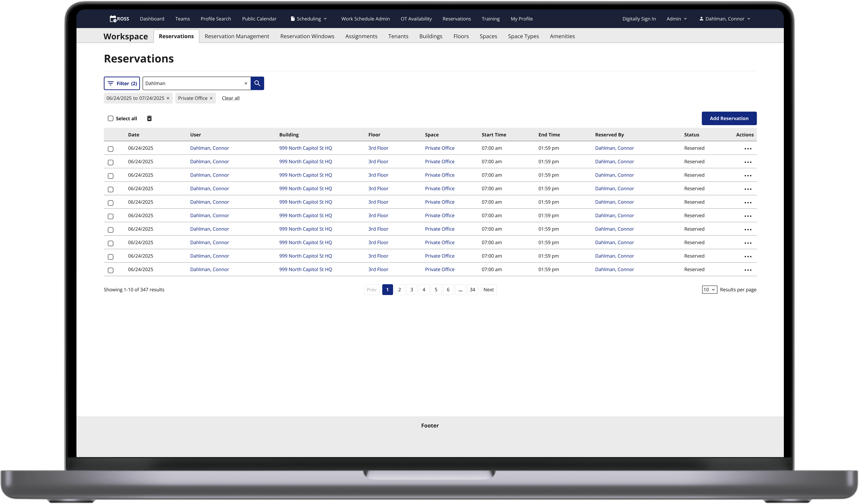Remove the Private Office filter chip
Screen dimensions: 859x504
211,99
